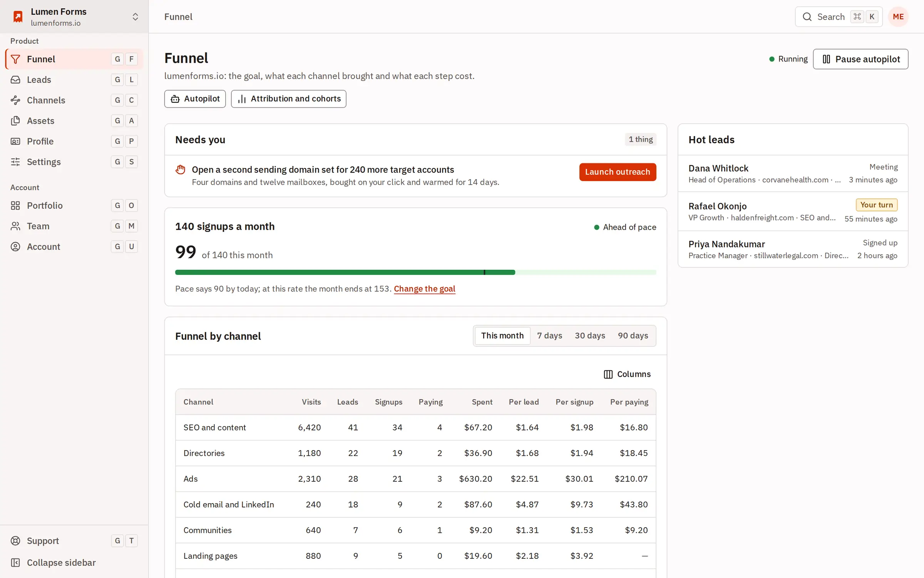The width and height of the screenshot is (924, 578).
Task: Click the bar chart icon on Attribution button
Action: (242, 99)
